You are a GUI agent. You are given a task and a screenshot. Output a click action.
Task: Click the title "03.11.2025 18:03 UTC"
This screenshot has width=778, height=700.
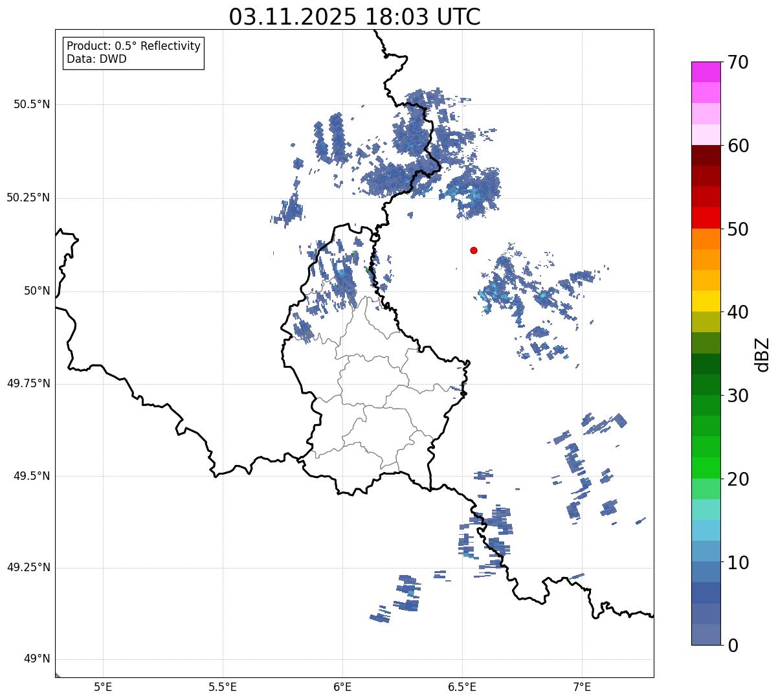[x=355, y=16]
